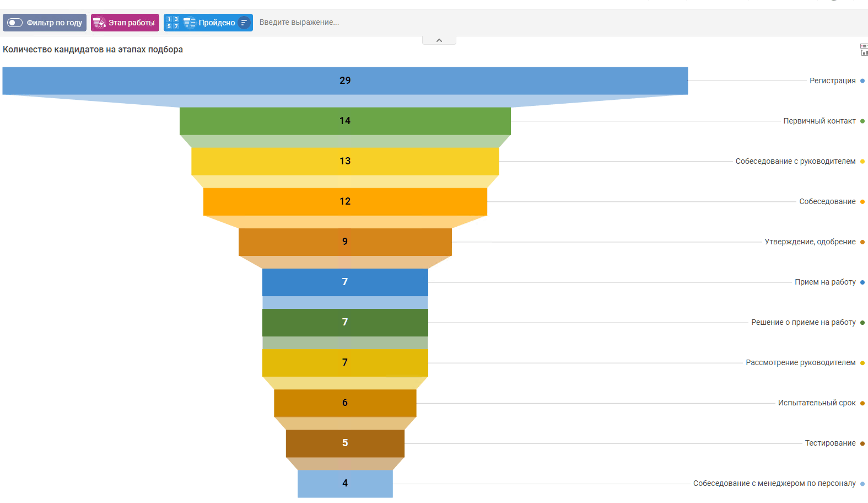Click the funnel icon on Этап работы chip
Screen dimensions: 868x503
99,23
